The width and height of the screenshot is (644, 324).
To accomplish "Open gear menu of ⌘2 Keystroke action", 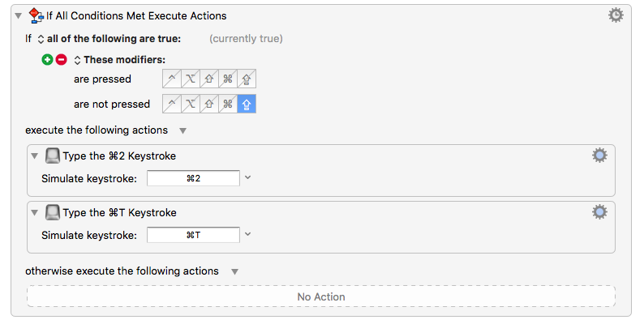I will click(599, 156).
